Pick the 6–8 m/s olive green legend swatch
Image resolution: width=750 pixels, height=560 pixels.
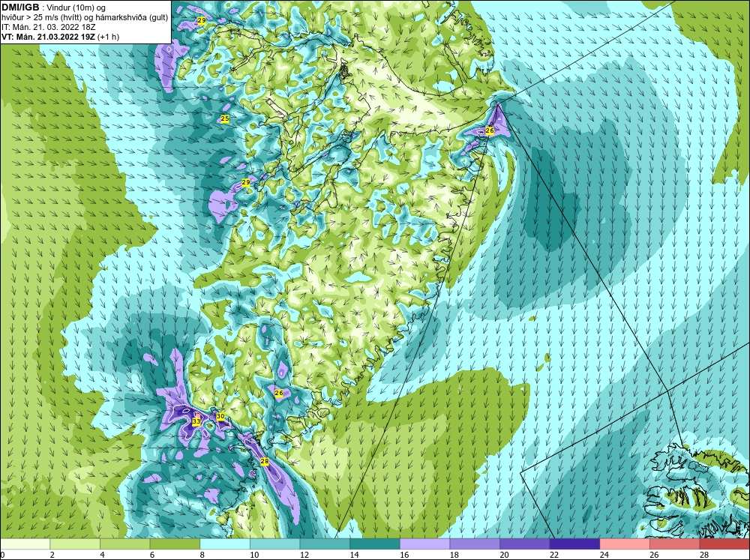[x=175, y=544]
